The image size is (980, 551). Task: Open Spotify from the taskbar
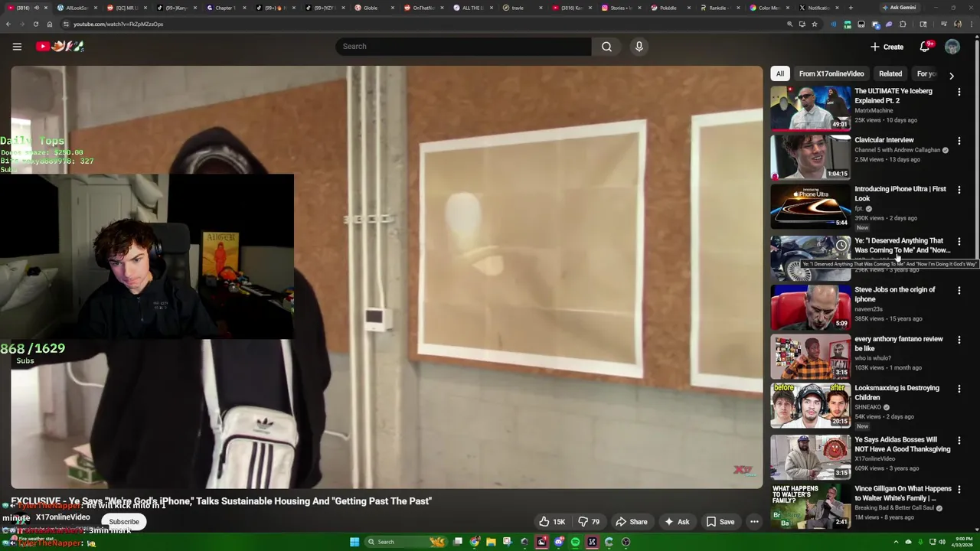pyautogui.click(x=575, y=542)
